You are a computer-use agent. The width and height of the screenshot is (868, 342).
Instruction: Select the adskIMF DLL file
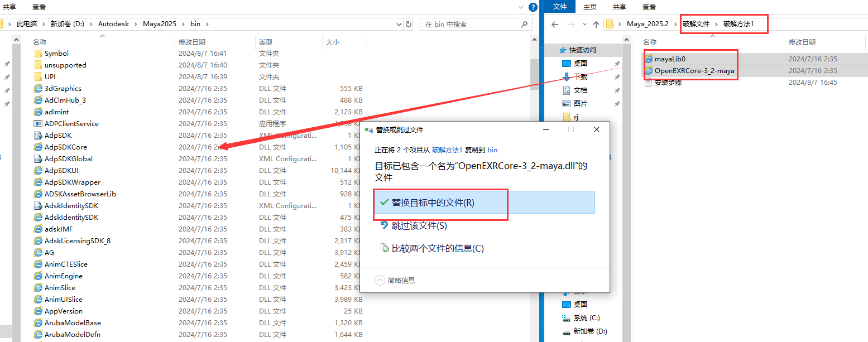59,229
